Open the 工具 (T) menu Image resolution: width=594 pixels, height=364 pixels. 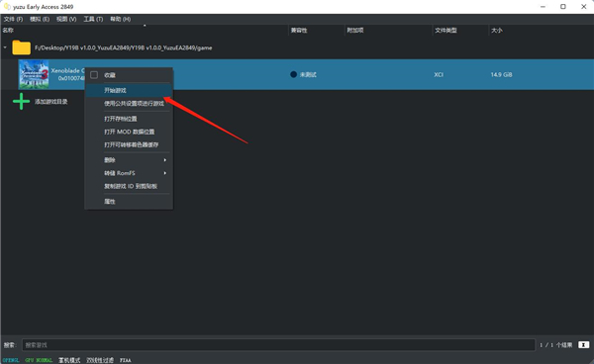point(93,19)
